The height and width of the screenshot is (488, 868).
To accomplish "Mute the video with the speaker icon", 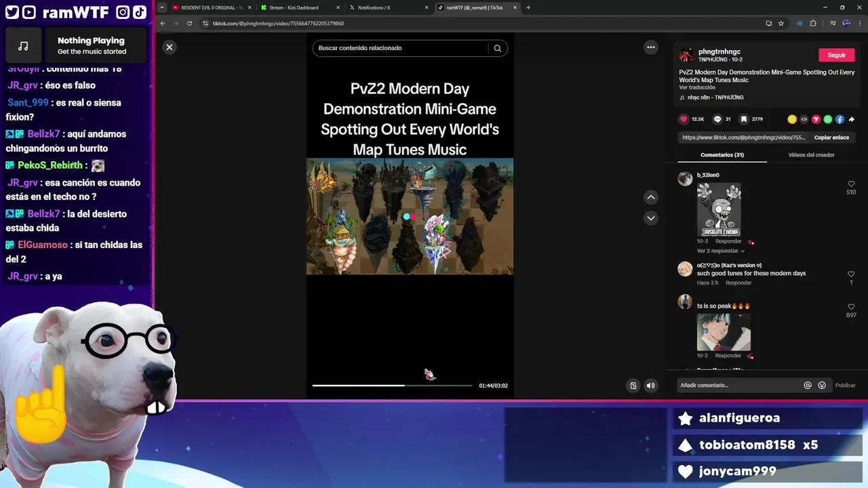I will [x=650, y=386].
